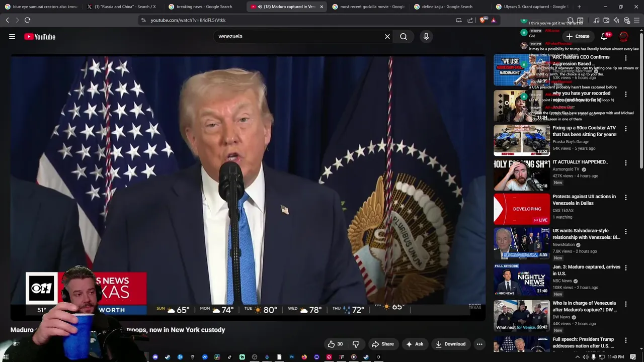Screen dimensions: 644x362
Task: Focus the address bar URL field
Action: point(302,20)
